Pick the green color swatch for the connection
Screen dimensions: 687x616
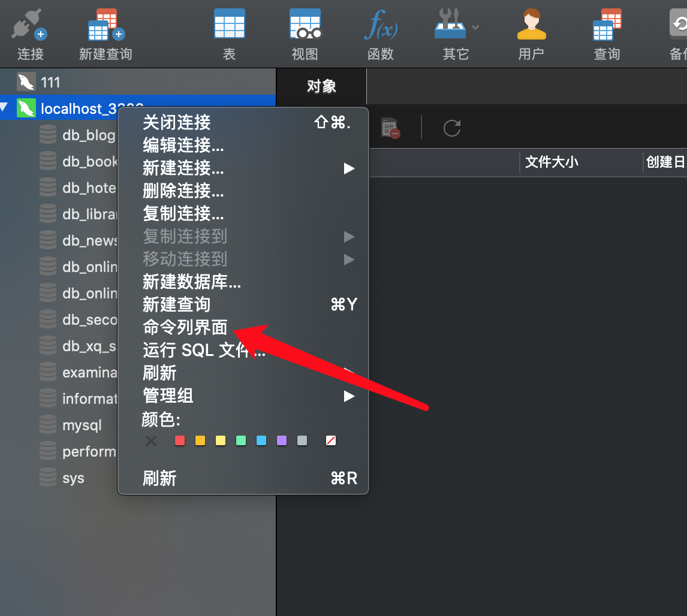(x=241, y=440)
